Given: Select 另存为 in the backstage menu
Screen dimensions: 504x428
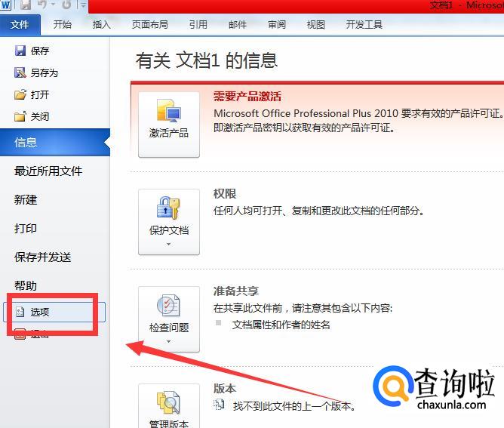Looking at the screenshot, I should [45, 72].
